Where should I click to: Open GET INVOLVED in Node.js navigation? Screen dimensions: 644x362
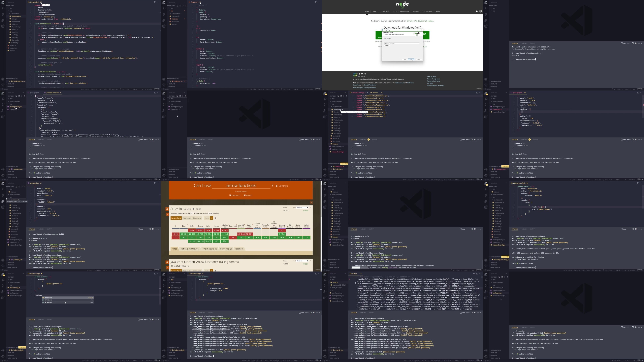pyautogui.click(x=405, y=11)
